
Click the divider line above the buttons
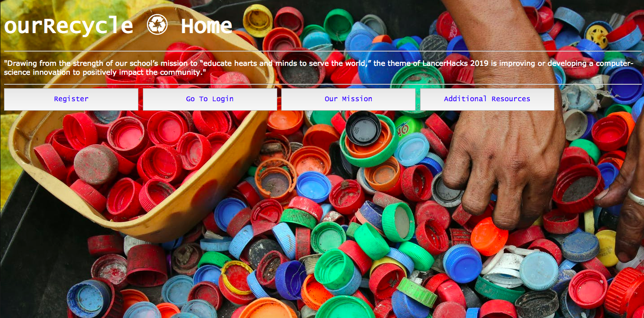323,84
